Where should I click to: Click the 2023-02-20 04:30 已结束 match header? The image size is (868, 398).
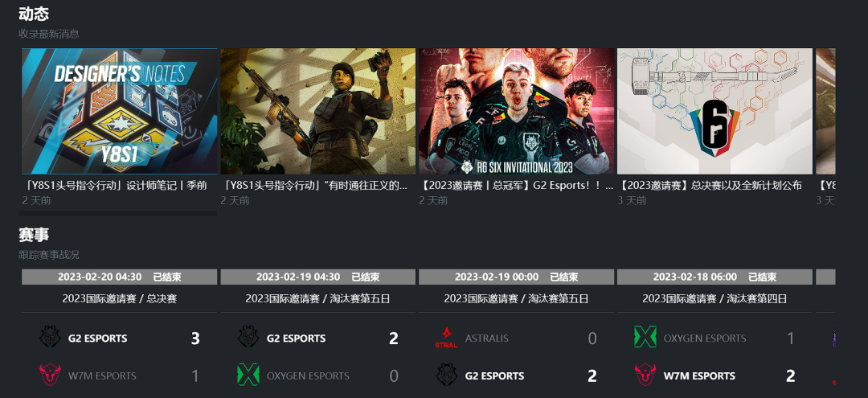click(x=119, y=277)
